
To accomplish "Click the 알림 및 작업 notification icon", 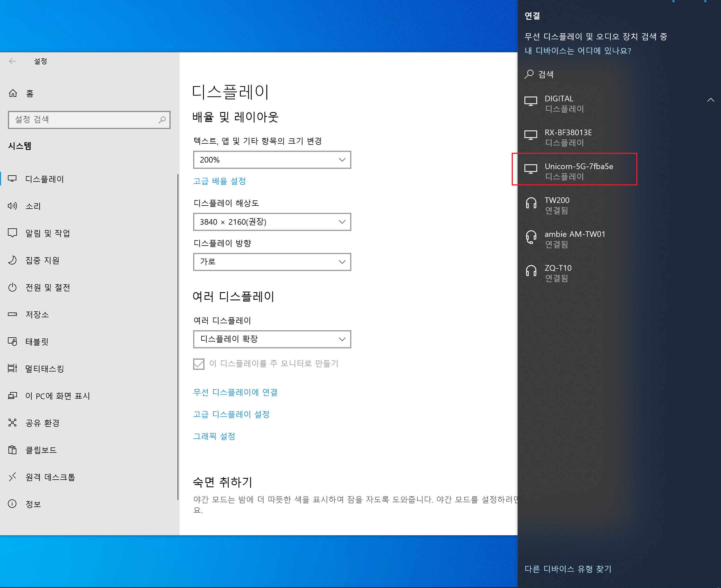I will click(12, 233).
